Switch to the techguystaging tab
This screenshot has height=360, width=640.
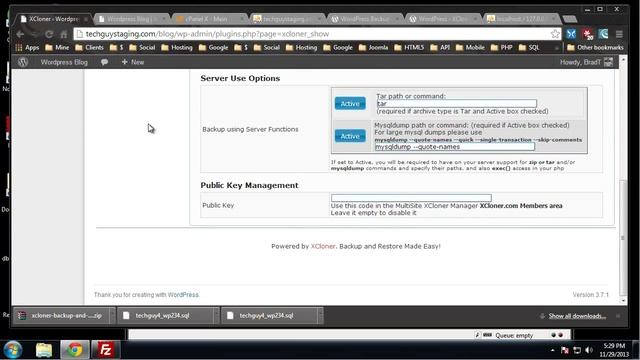286,19
